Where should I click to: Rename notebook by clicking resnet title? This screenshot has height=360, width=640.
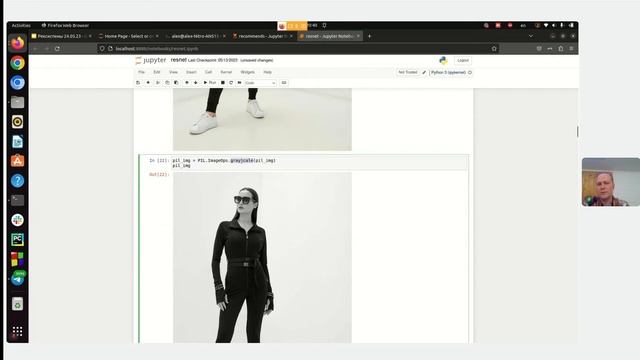(179, 60)
